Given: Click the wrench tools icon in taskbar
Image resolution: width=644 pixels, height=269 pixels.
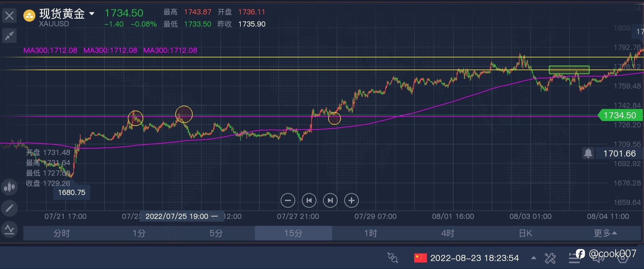Looking at the screenshot, I should pyautogui.click(x=550, y=258).
